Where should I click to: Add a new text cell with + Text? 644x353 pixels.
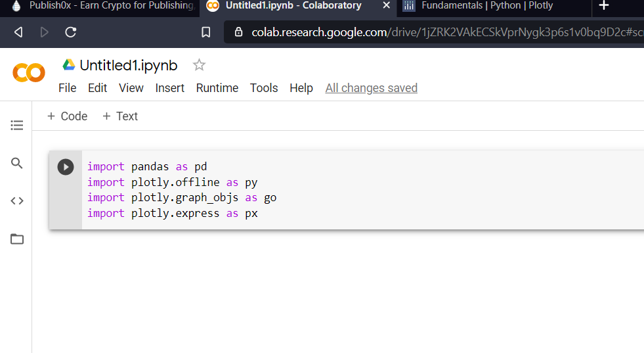click(x=120, y=116)
